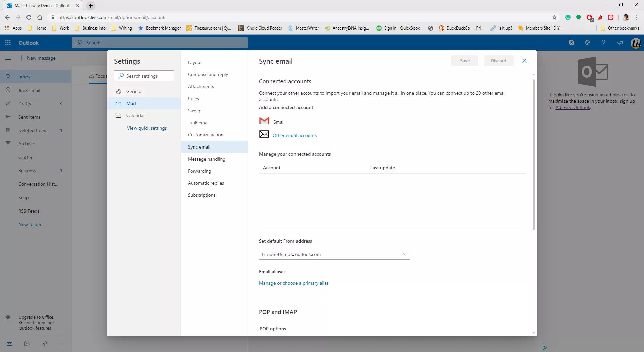Close the Settings dialog
This screenshot has height=352, width=644.
(524, 61)
